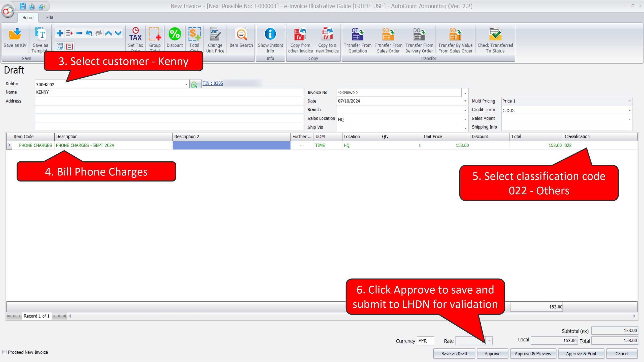Click Transfer From Delivery Order
This screenshot has height=362, width=644.
(419, 40)
